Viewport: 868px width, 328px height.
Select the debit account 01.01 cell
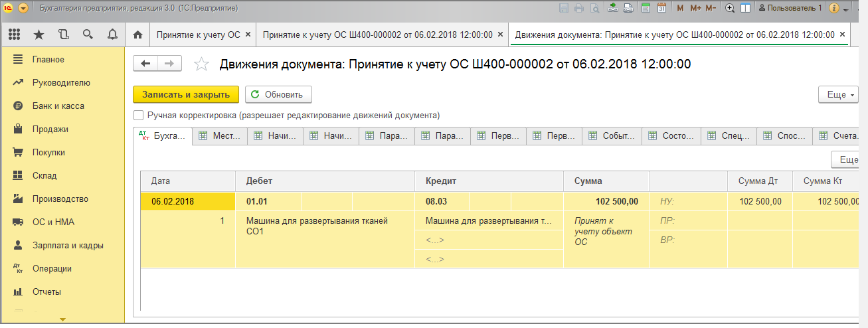[x=269, y=202]
